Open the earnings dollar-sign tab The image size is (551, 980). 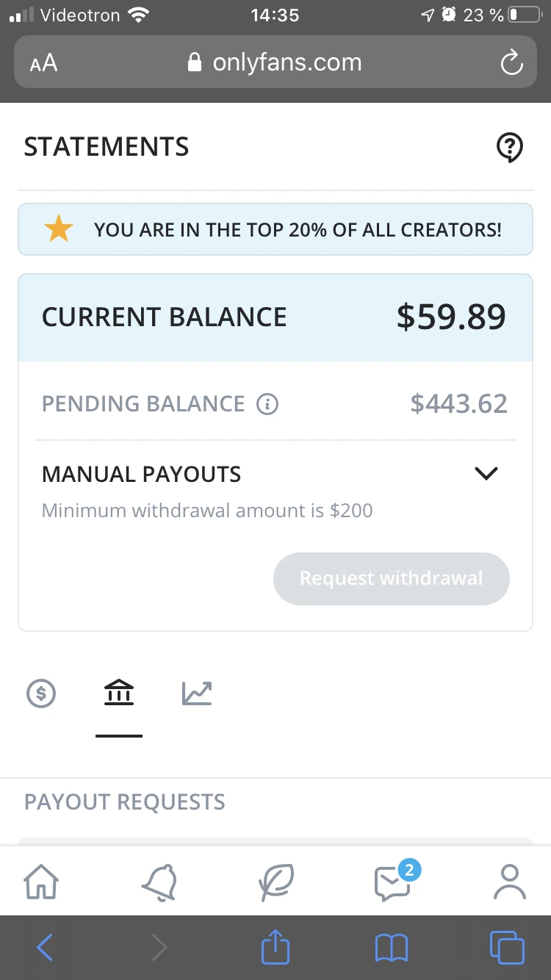(x=41, y=693)
